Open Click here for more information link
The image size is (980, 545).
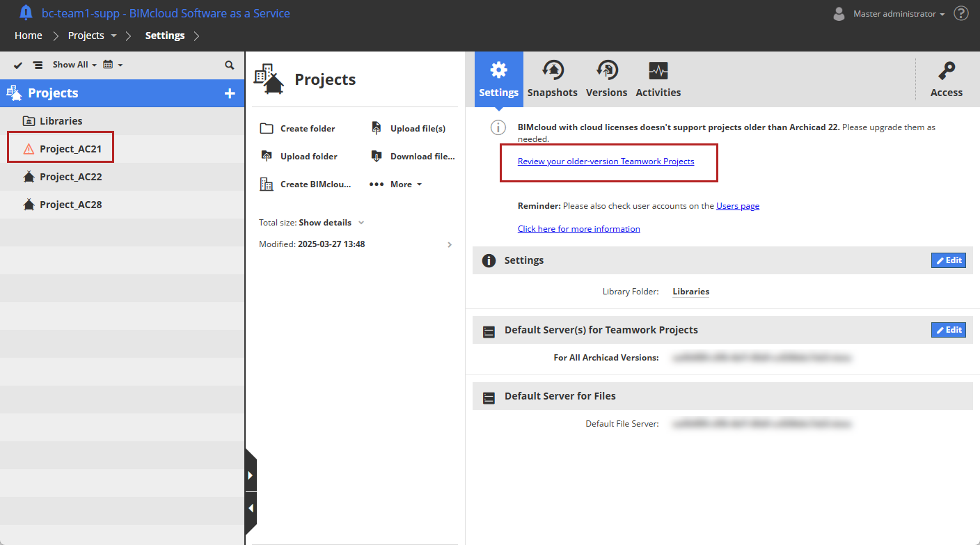click(579, 229)
